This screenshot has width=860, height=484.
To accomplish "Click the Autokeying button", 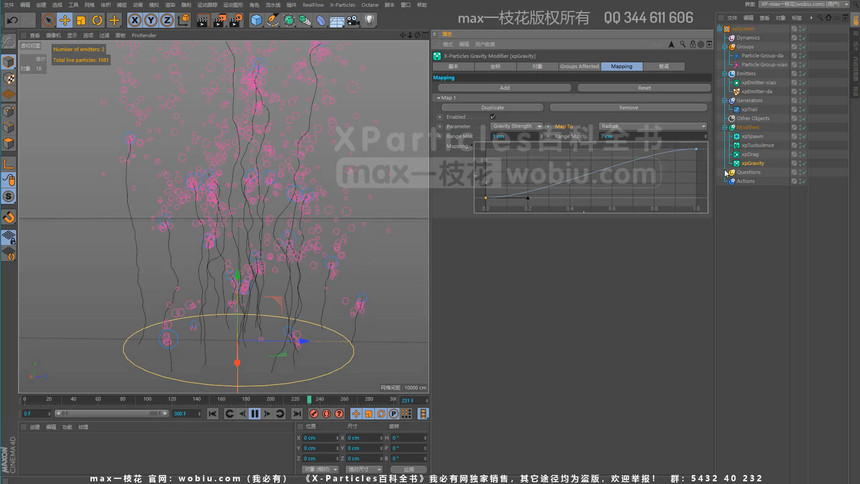I will point(326,414).
